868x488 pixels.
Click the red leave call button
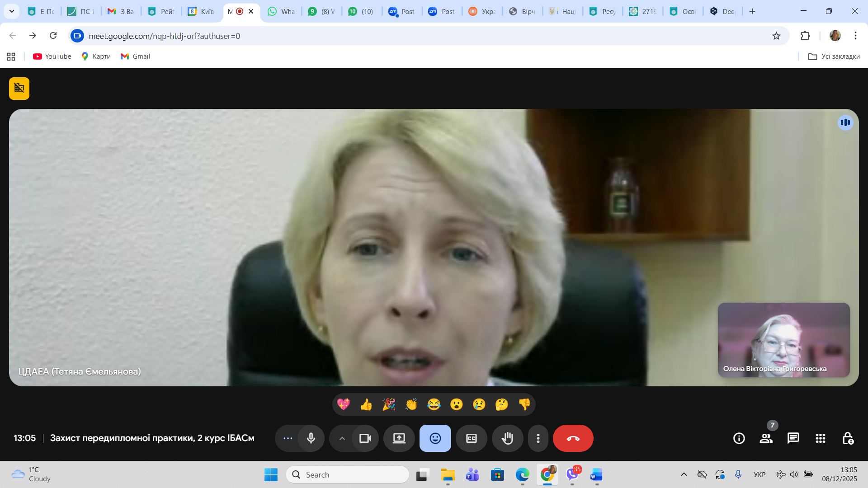click(x=573, y=438)
